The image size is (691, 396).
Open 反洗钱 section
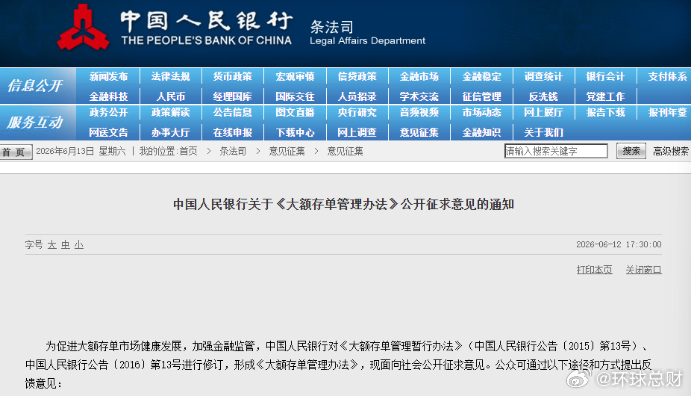pyautogui.click(x=543, y=96)
